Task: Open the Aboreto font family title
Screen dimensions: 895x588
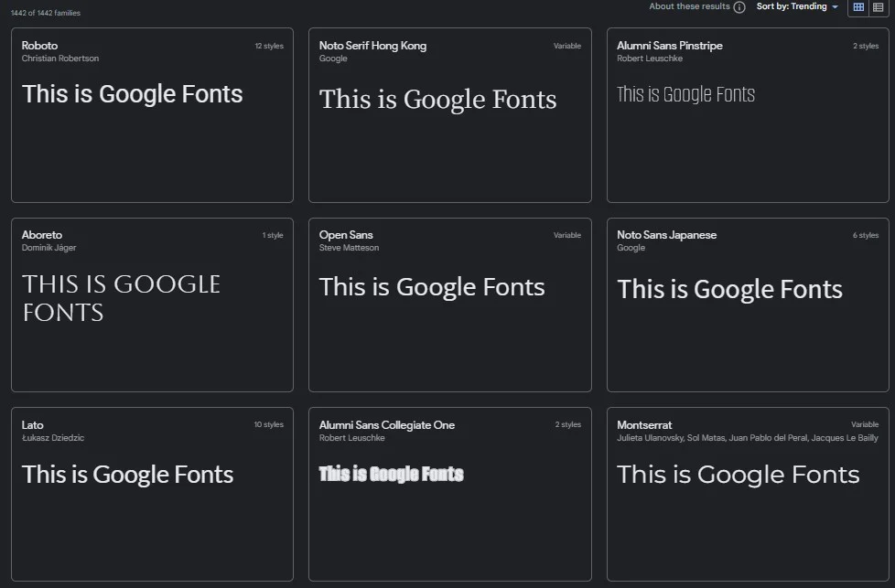Action: (42, 235)
